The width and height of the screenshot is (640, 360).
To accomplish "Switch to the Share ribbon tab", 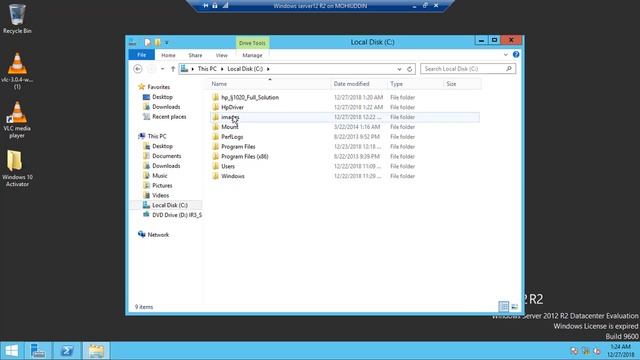I will (195, 55).
